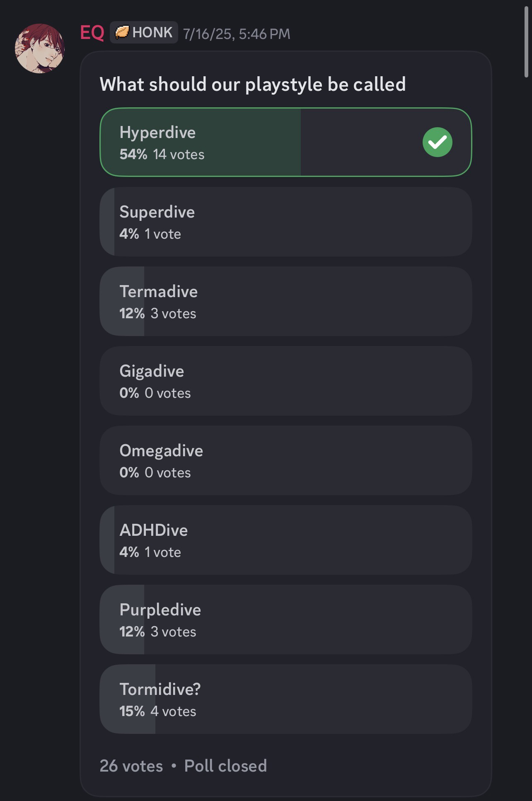Click the Poll closed status text

tap(225, 766)
